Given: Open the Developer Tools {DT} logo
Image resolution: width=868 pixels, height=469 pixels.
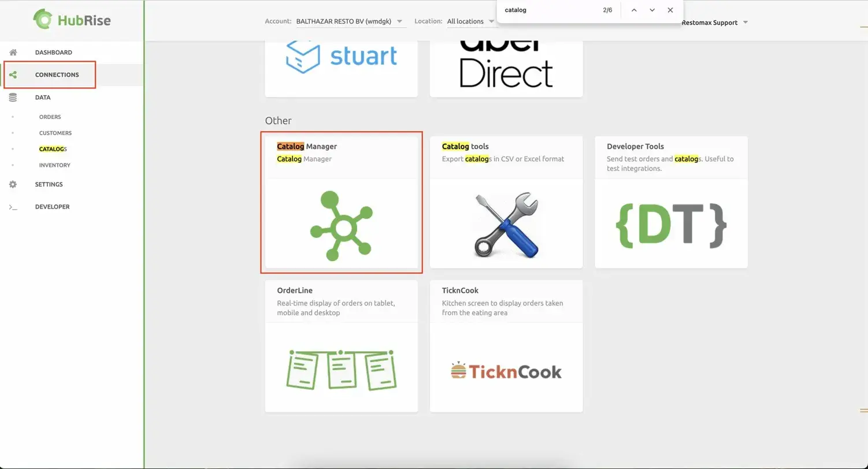Looking at the screenshot, I should pyautogui.click(x=671, y=225).
